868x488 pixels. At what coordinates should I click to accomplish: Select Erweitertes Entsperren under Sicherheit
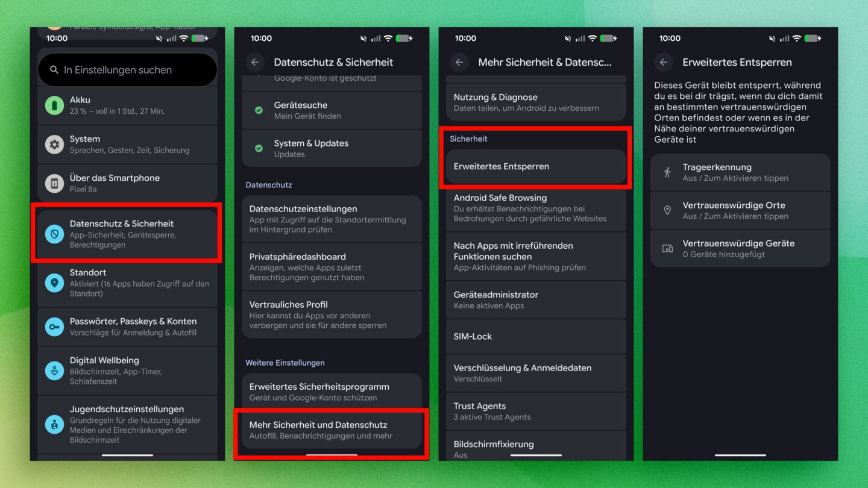point(536,166)
